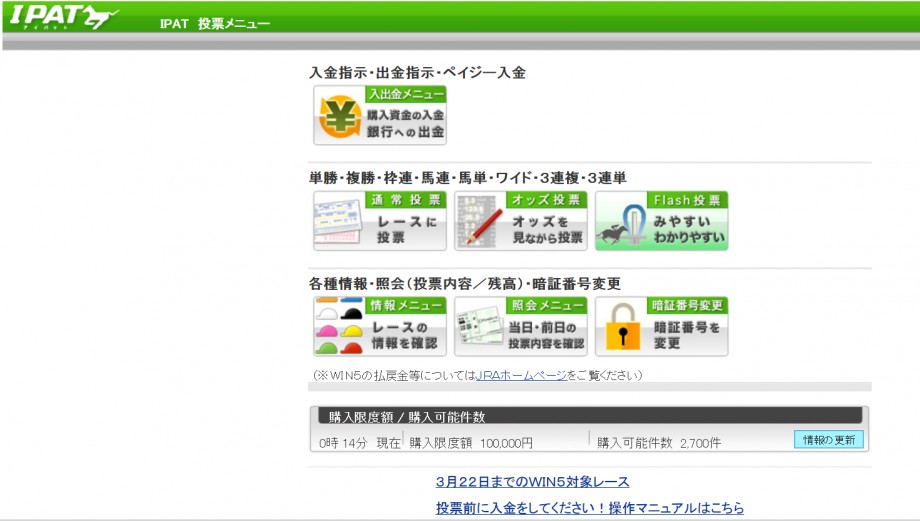Screen dimensions: 920x521
Task: Open オッズ投票 odds voting tile
Action: [520, 221]
